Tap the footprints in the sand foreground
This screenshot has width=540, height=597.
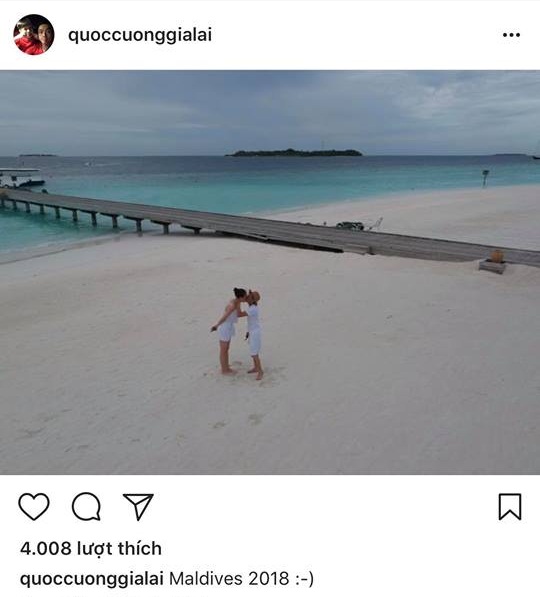(236, 421)
